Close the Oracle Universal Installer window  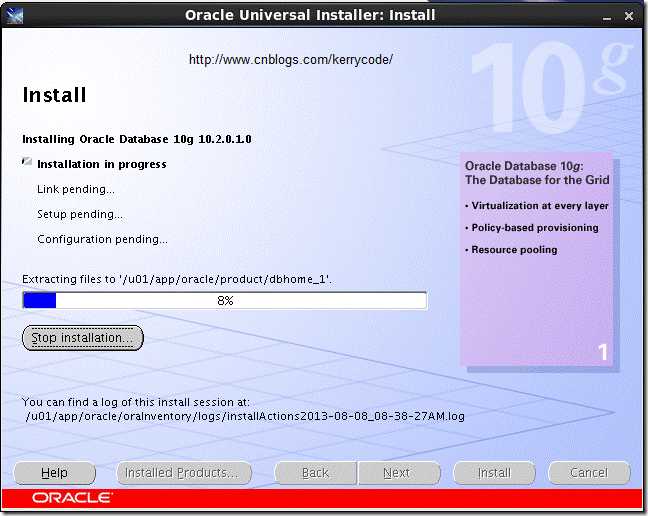629,16
